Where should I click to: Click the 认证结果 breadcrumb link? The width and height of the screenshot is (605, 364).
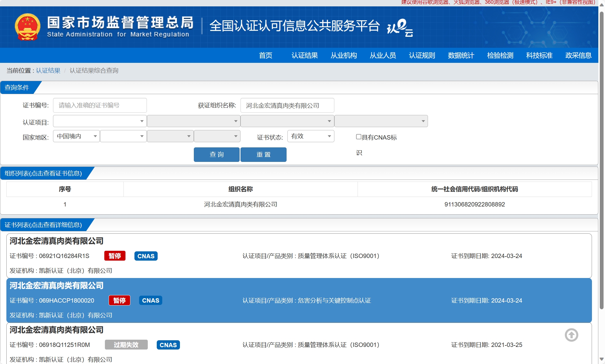pos(48,71)
